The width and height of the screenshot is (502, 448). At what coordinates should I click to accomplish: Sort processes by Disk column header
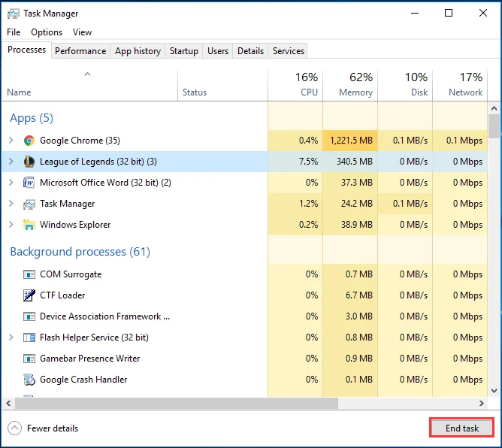[x=405, y=85]
